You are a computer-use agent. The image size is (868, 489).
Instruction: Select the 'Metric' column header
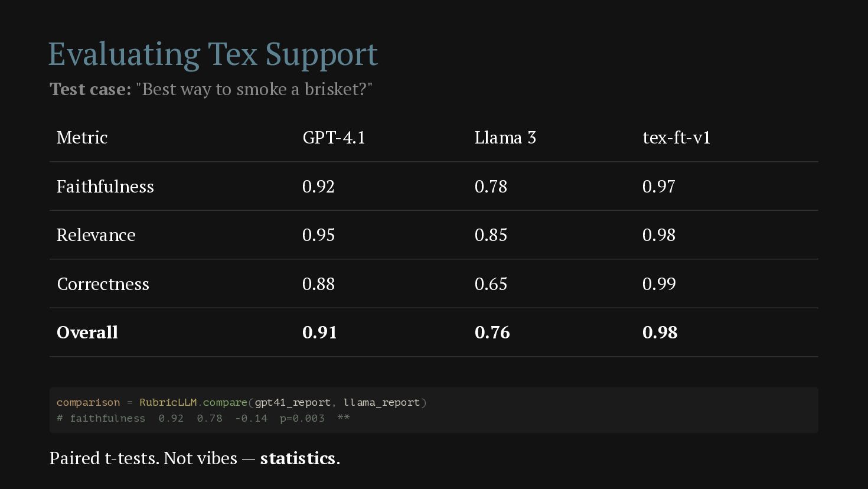(82, 138)
